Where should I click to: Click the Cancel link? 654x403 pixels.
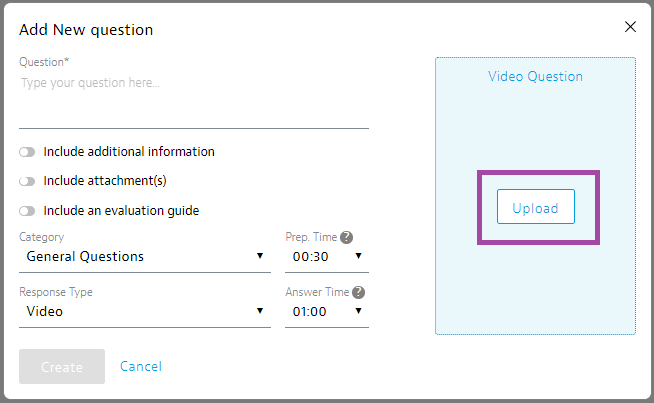(141, 367)
